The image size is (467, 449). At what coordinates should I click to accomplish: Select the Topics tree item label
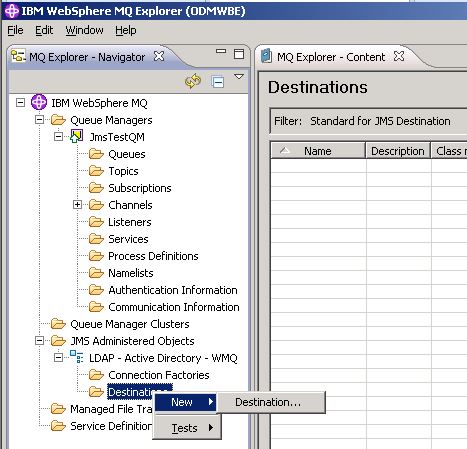click(123, 171)
